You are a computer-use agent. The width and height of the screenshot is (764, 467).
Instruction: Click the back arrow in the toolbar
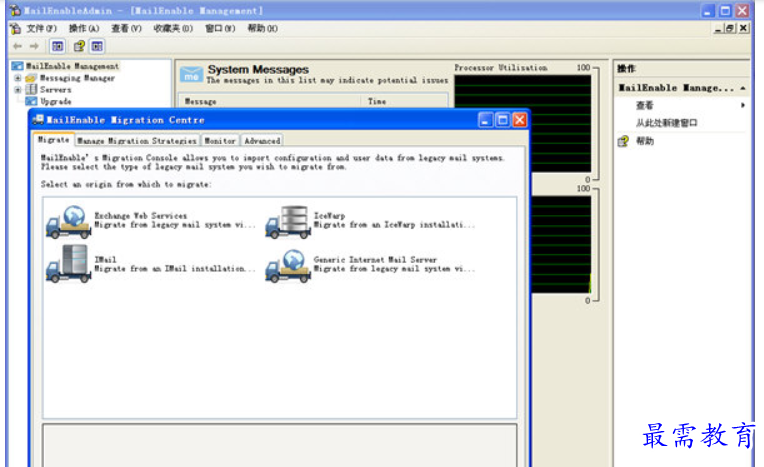click(x=18, y=46)
